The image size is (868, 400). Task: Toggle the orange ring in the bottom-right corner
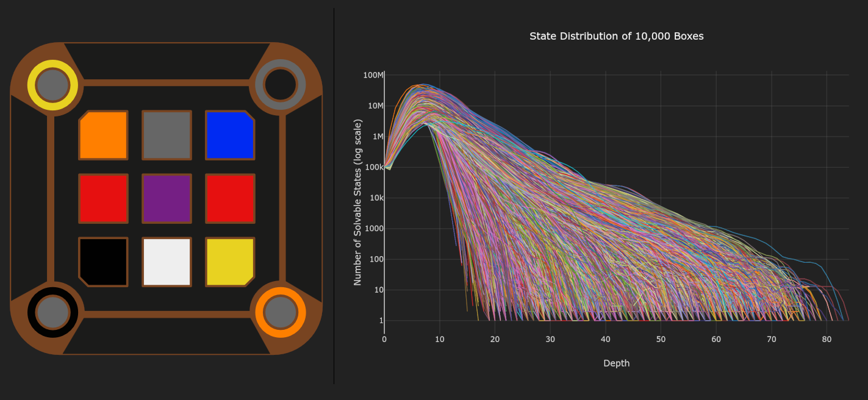[282, 311]
